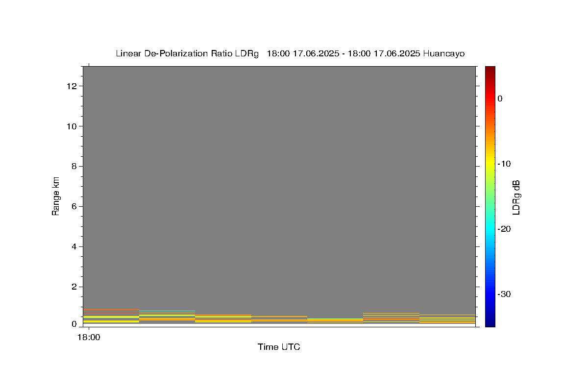Click the '8' range tick label

coord(74,167)
